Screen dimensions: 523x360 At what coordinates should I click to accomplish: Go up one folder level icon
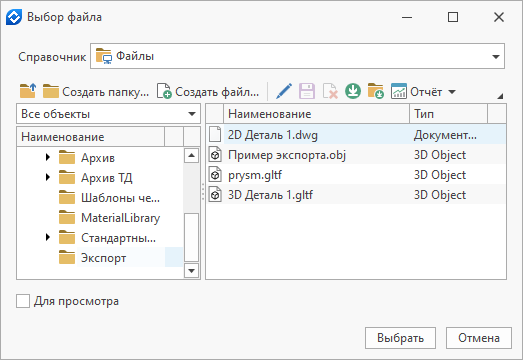coord(28,91)
